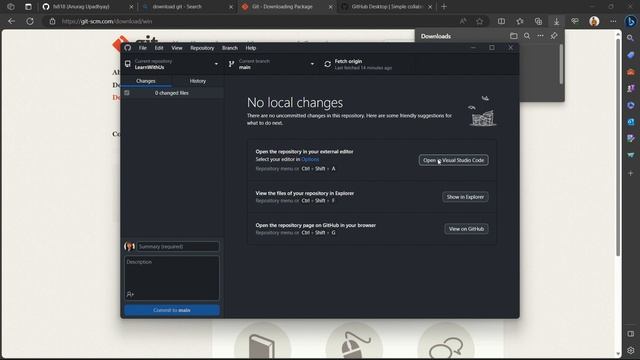View site information lock icon
Viewport: 640px width, 360px height.
(52, 21)
